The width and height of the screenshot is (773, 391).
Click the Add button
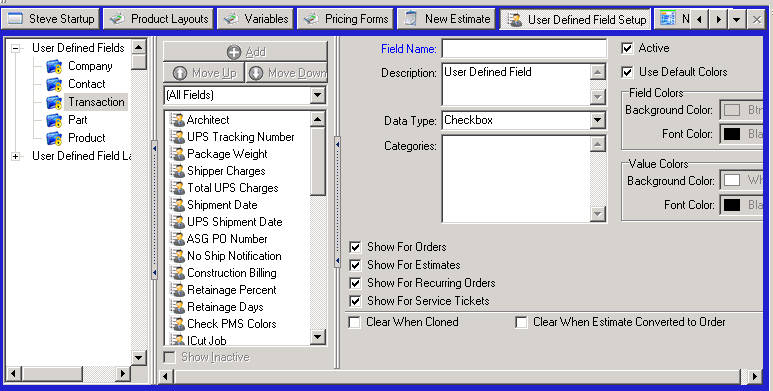click(245, 51)
